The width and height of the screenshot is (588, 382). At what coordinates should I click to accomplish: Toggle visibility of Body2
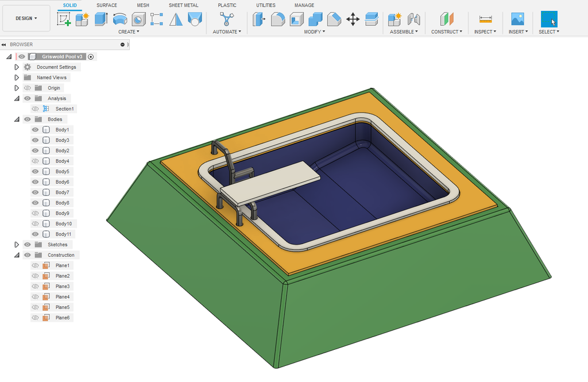36,151
